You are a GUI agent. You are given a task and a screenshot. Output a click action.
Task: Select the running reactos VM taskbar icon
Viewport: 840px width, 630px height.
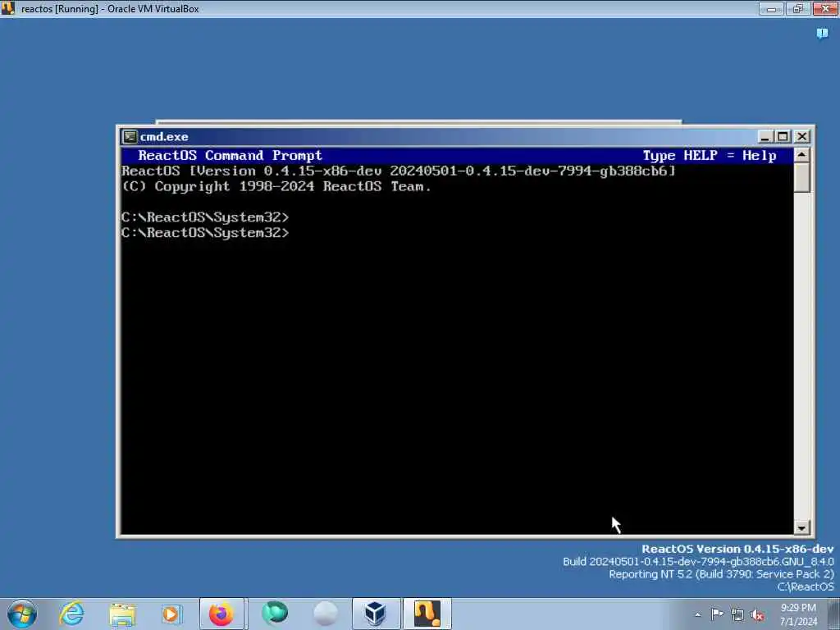coord(427,614)
